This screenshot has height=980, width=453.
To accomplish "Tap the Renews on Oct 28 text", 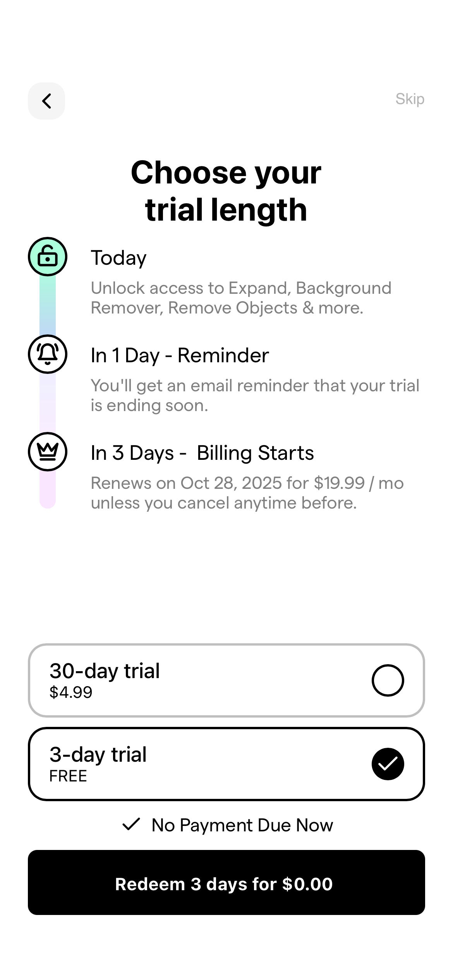I will coord(247,493).
